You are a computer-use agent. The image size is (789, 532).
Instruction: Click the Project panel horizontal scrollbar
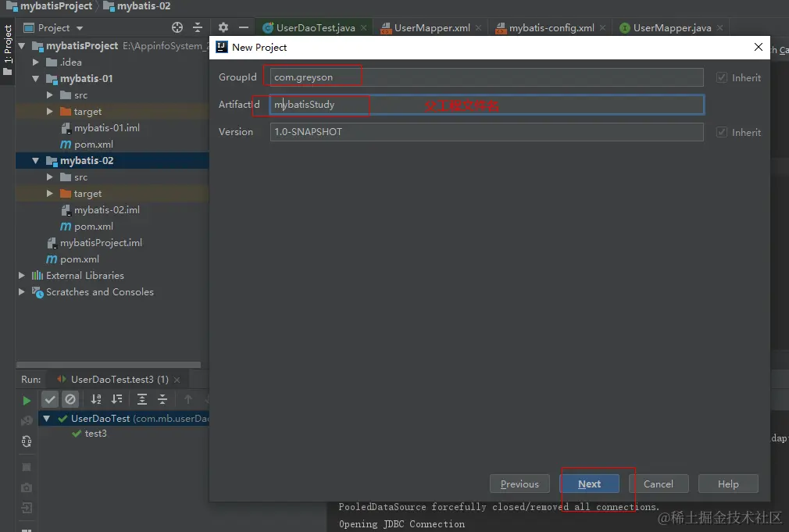108,364
